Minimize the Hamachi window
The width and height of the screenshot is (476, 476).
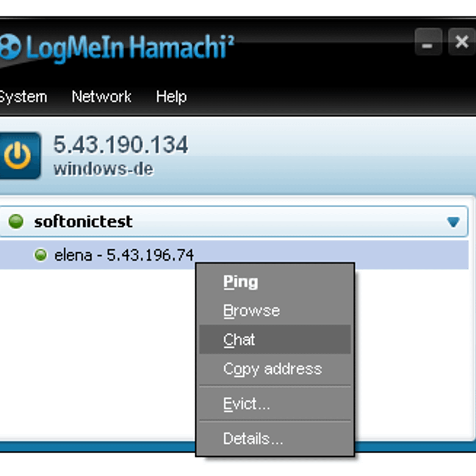coord(428,42)
